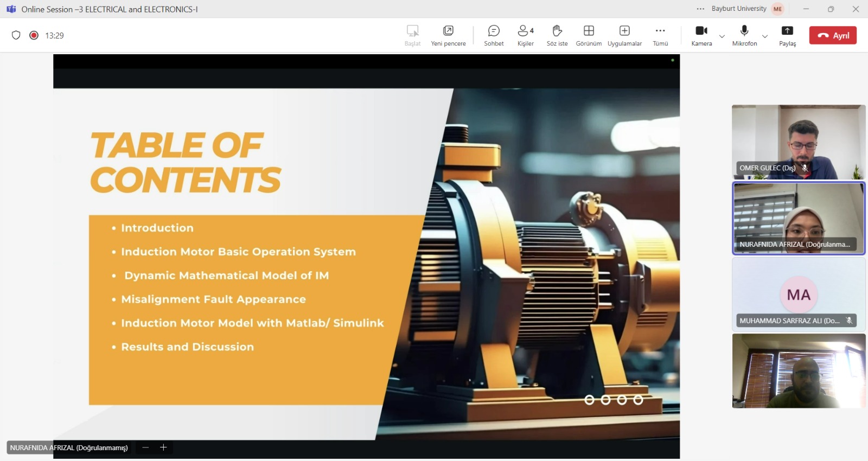
Task: Toggle the Mikrofon mute state
Action: tap(744, 35)
